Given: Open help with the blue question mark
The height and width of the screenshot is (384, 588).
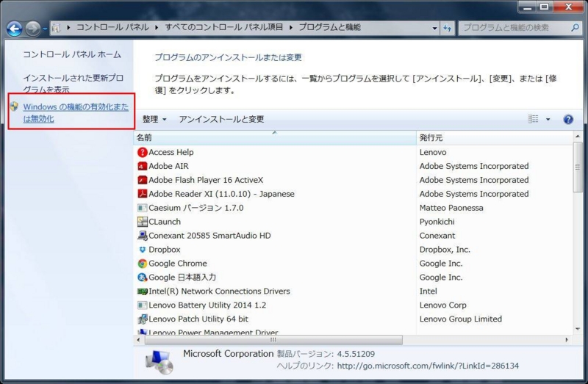Looking at the screenshot, I should tap(568, 119).
